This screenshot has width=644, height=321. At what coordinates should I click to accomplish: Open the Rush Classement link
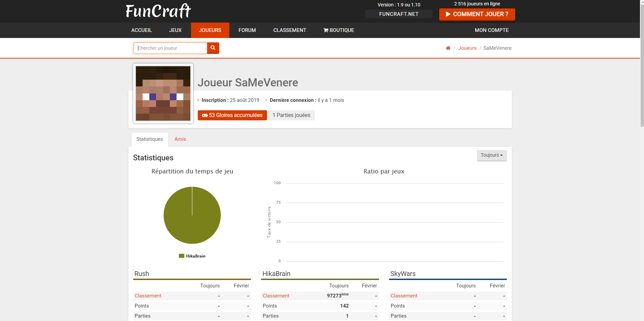click(x=148, y=296)
